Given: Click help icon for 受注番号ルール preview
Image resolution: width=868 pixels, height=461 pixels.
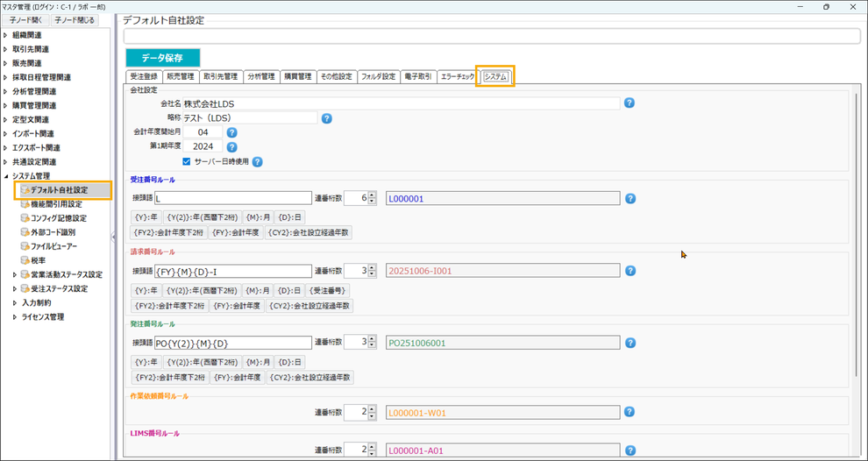Looking at the screenshot, I should click(x=630, y=199).
